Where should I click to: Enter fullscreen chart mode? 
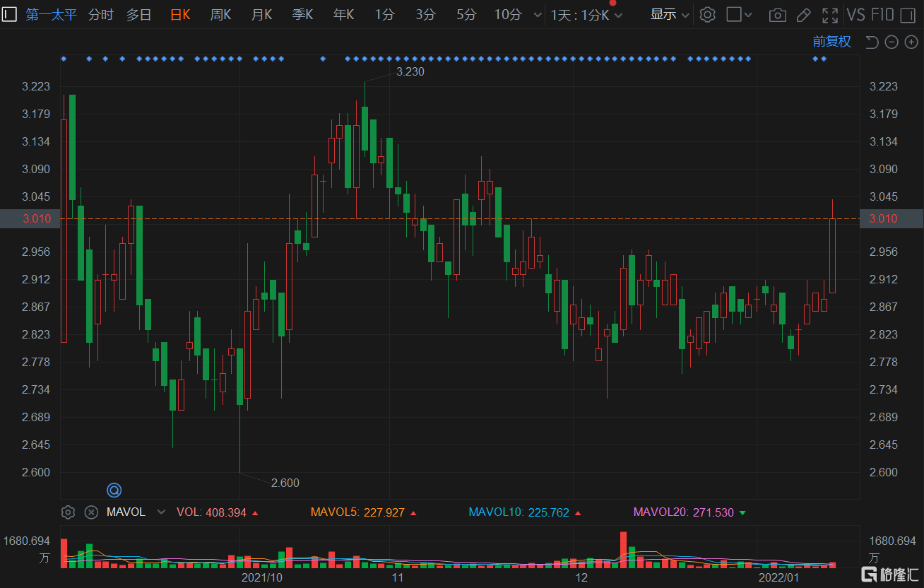(x=830, y=15)
